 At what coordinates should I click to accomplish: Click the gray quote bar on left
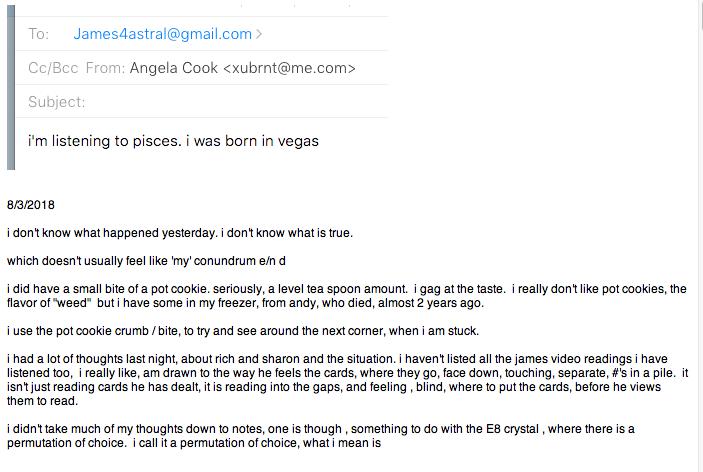tap(11, 87)
